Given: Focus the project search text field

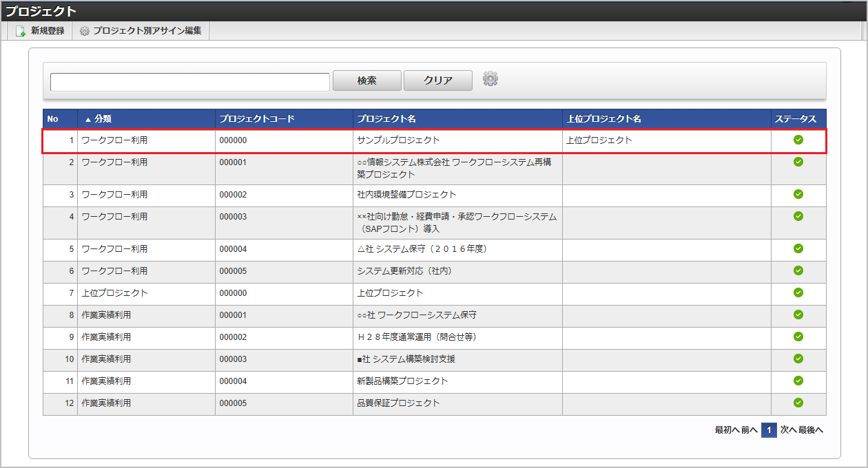Looking at the screenshot, I should pos(189,82).
